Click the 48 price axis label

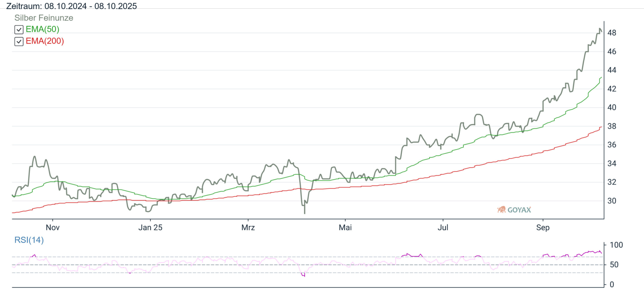612,33
